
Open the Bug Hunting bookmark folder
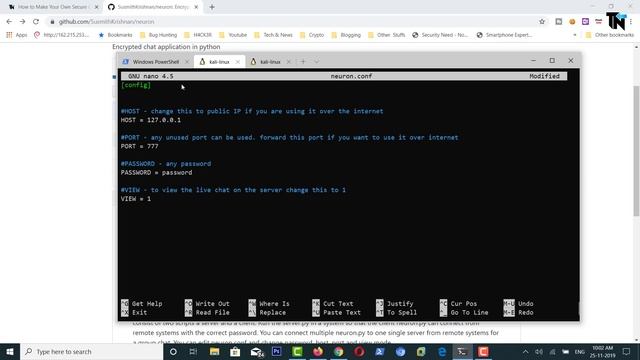pos(158,35)
